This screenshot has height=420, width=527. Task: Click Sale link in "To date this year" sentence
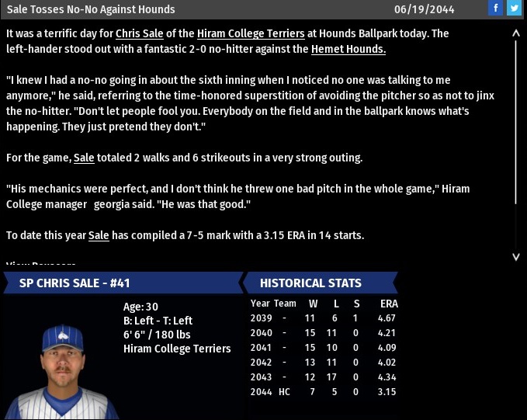point(99,235)
